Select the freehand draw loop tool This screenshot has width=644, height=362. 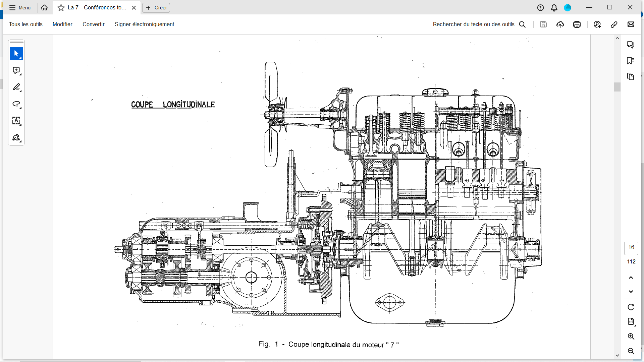point(16,104)
